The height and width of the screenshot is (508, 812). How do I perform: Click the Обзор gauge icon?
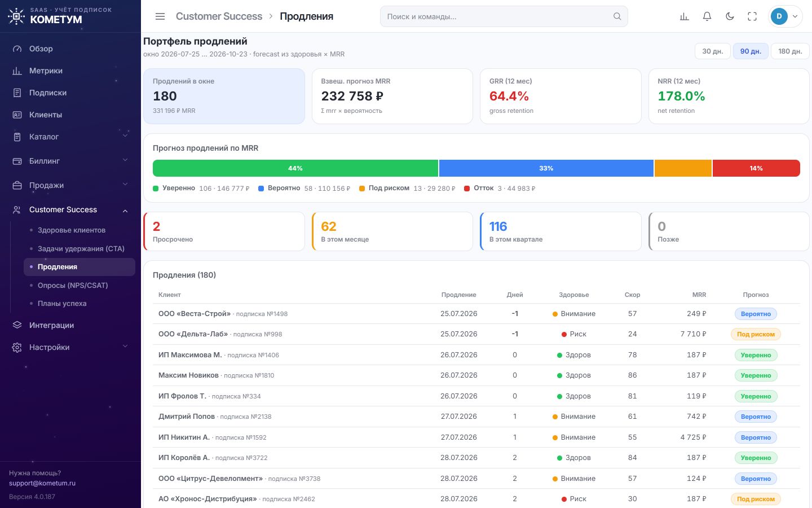[17, 49]
